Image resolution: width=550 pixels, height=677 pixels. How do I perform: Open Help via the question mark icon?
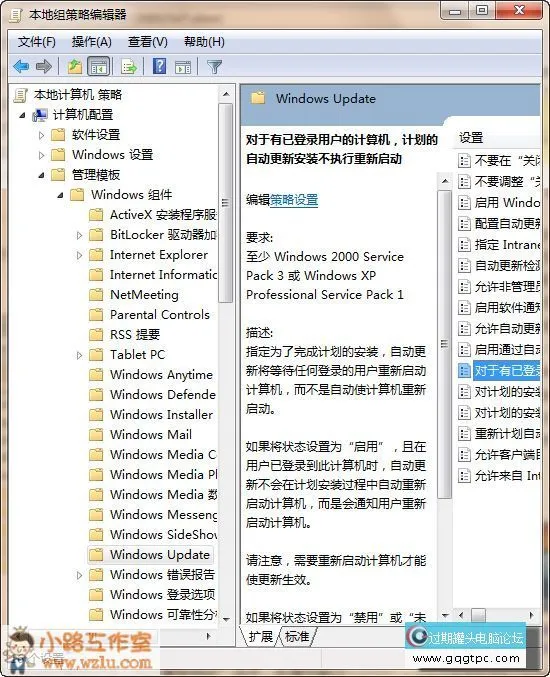(x=159, y=66)
